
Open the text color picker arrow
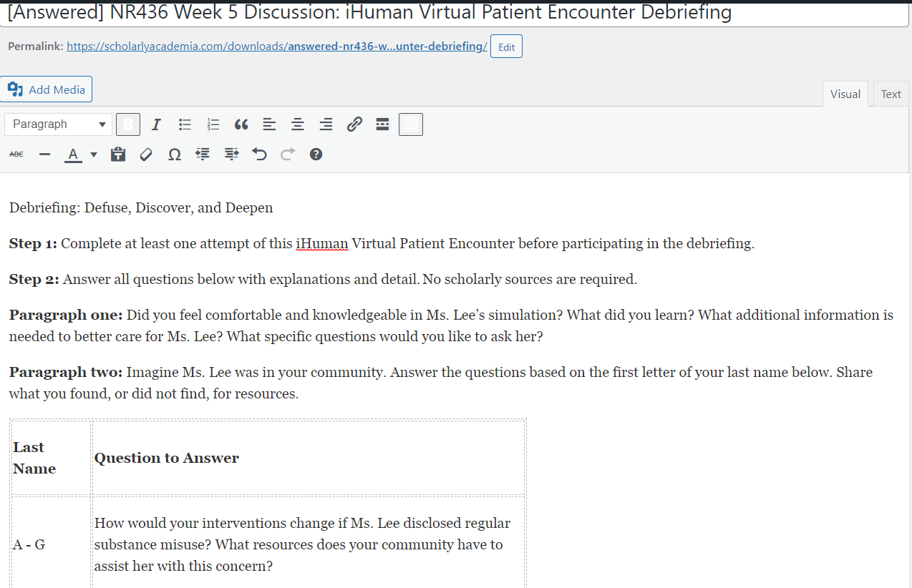click(94, 155)
